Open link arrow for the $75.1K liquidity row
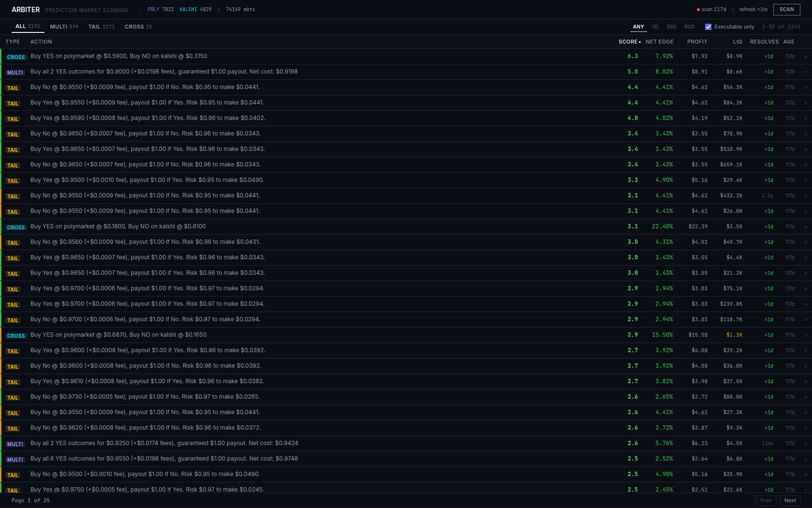812x508 pixels. (x=805, y=289)
